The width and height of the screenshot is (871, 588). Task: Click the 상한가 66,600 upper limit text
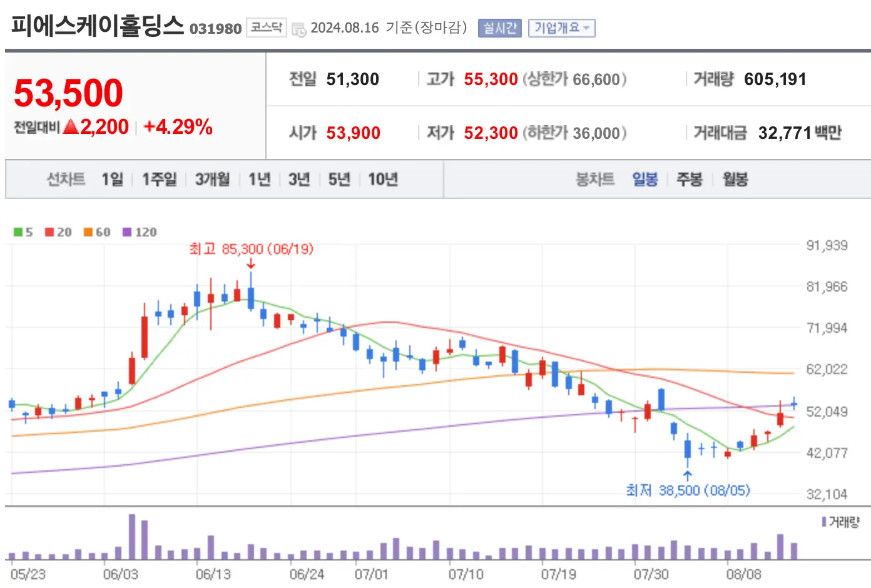(x=574, y=79)
